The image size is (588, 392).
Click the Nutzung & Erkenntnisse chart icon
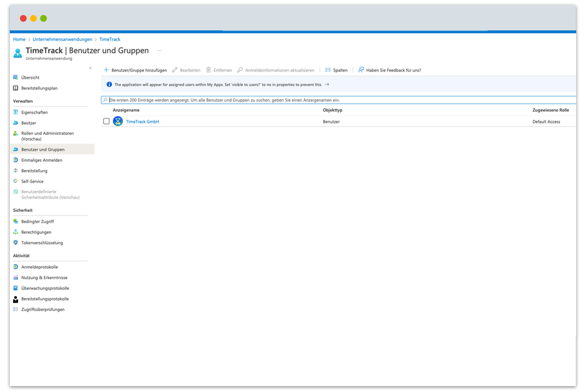pos(16,277)
